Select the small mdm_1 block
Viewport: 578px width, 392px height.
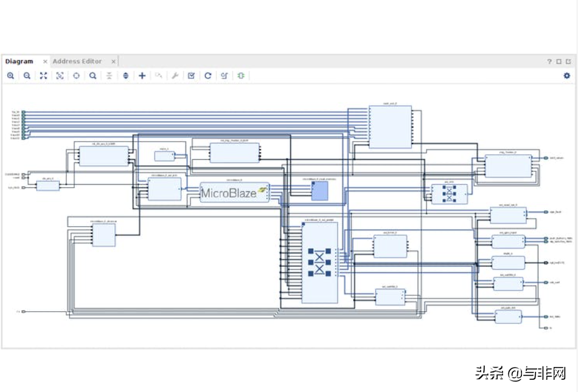164,156
